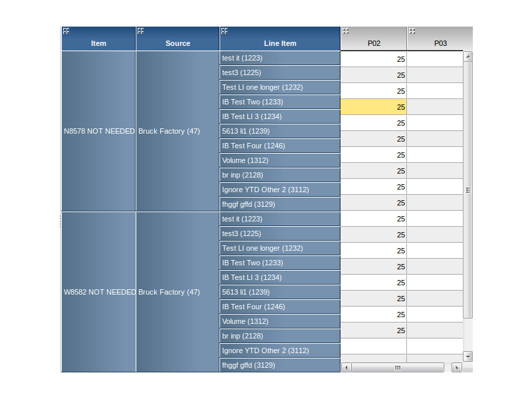Select 5613 li1 (1239) under N8578
Image resolution: width=532 pixels, height=399 pixels.
point(280,131)
